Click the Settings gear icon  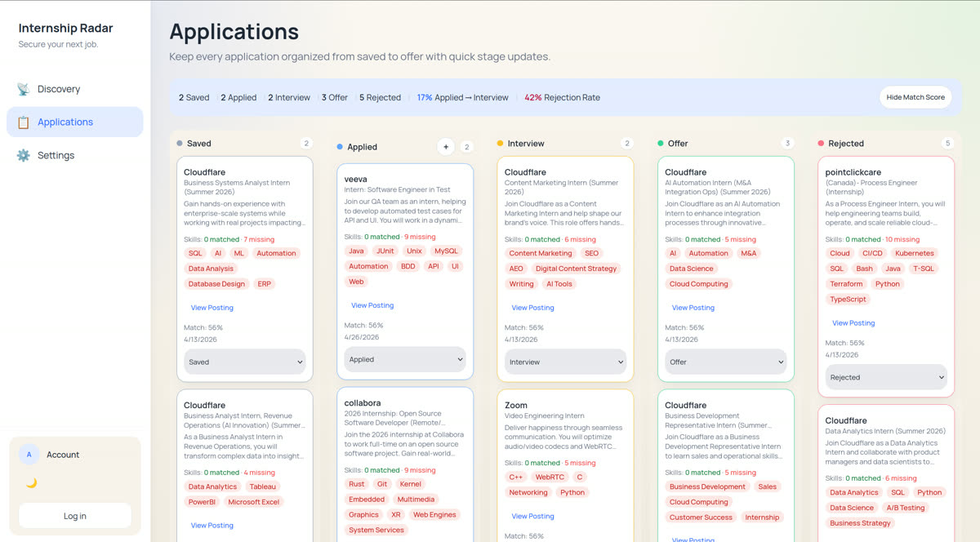click(23, 155)
